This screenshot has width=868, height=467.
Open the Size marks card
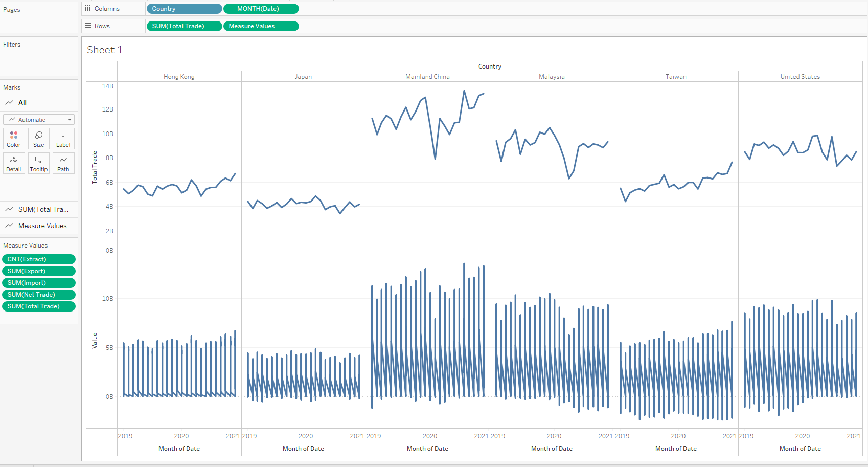pos(38,139)
